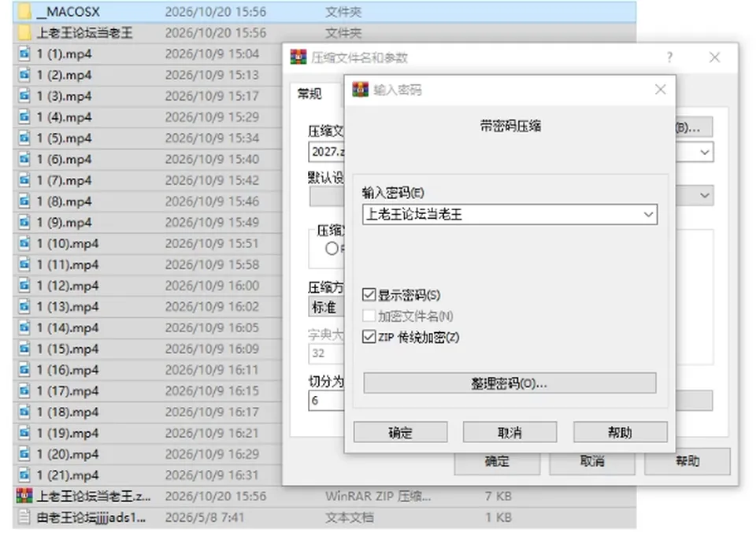Image resolution: width=756 pixels, height=547 pixels.
Task: Select the text document icon in last row
Action: [24, 517]
